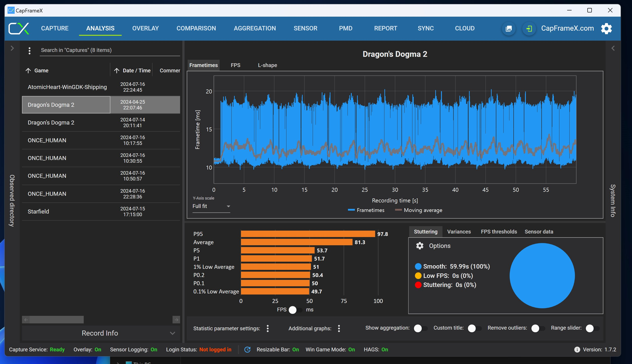
Task: Click the right arrow of horizontal scrollbar
Action: (x=176, y=320)
